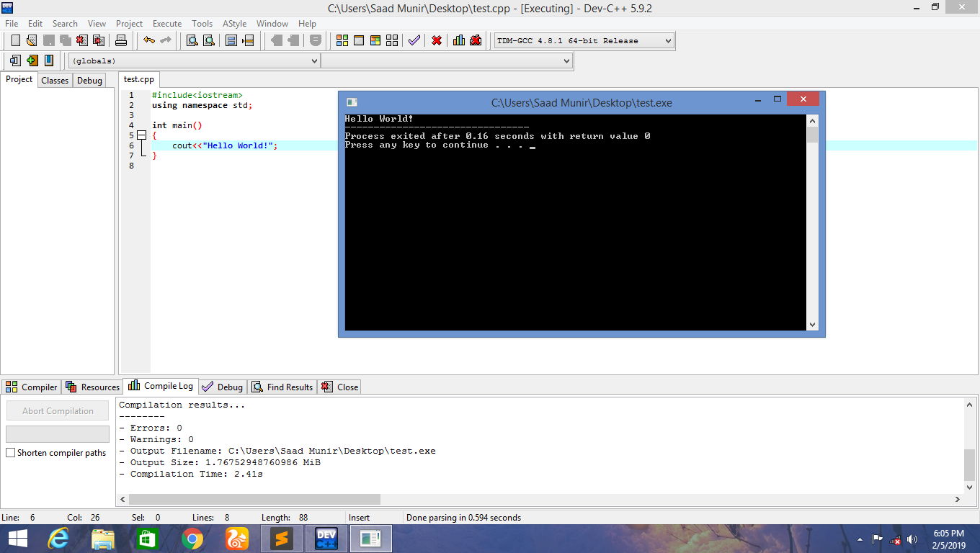
Task: Open Internet Explorer from taskbar
Action: click(x=58, y=539)
